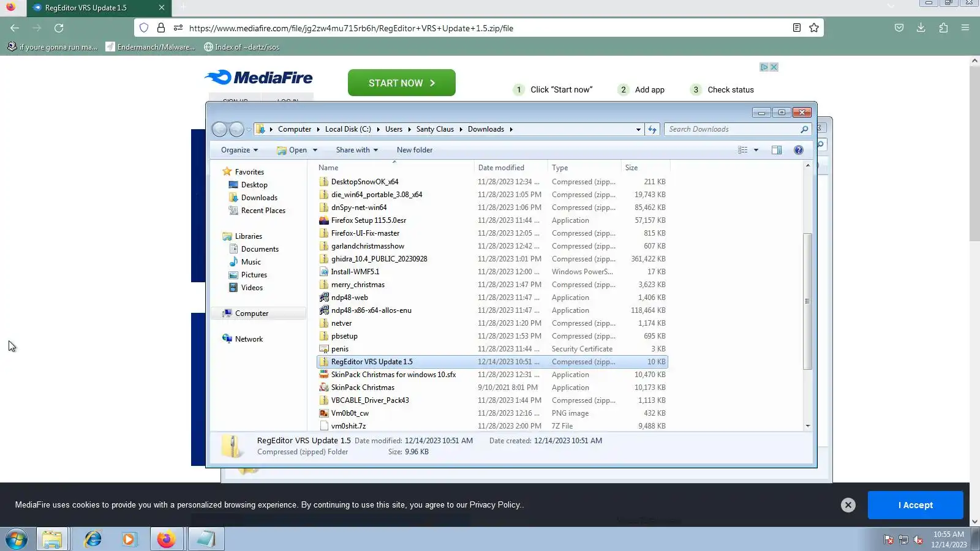This screenshot has height=551, width=980.
Task: Expand the view options dropdown arrow
Action: (x=756, y=150)
